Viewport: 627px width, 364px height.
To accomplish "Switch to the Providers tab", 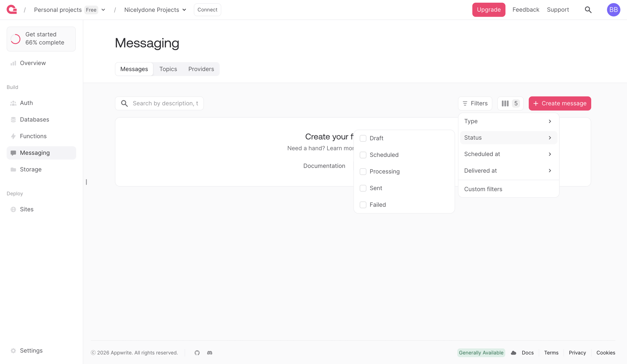I will pos(201,69).
